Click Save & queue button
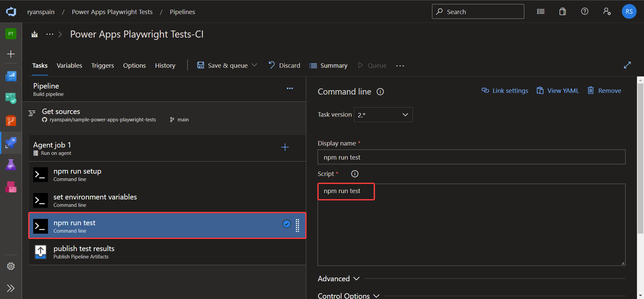This screenshot has height=299, width=644. tap(223, 65)
